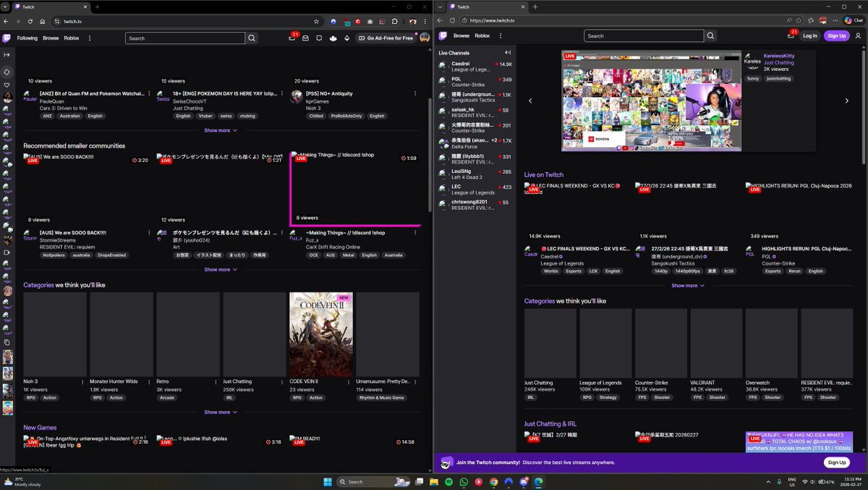Click purple Sign Up button in top bar
This screenshot has height=490, width=868.
[837, 35]
